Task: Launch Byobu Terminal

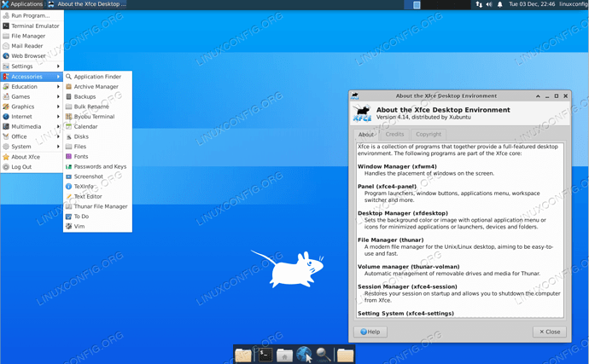Action: pos(97,117)
